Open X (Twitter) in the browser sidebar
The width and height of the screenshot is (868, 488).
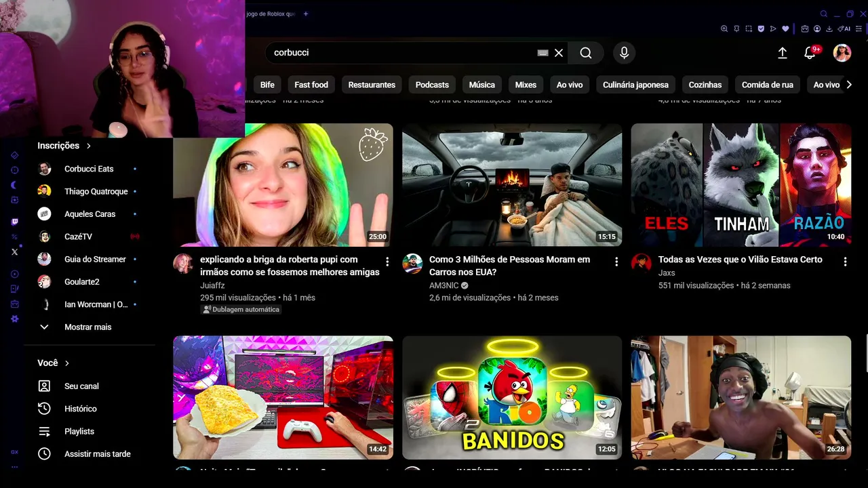15,251
